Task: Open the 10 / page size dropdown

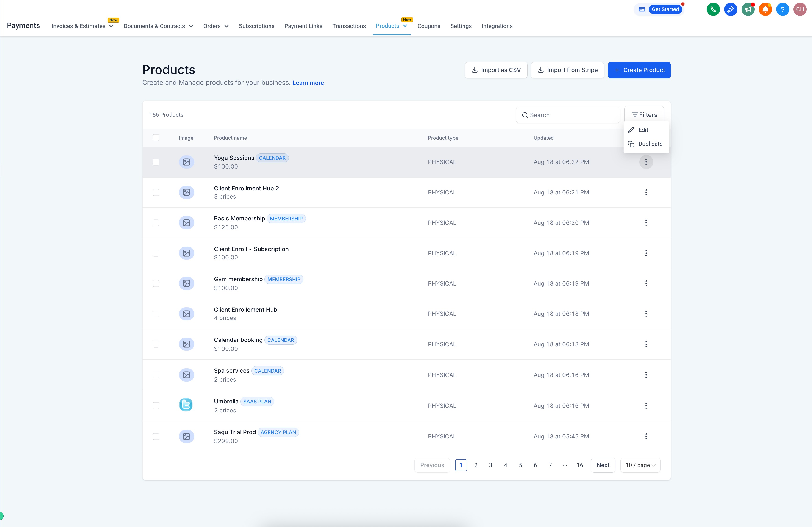Action: [640, 465]
